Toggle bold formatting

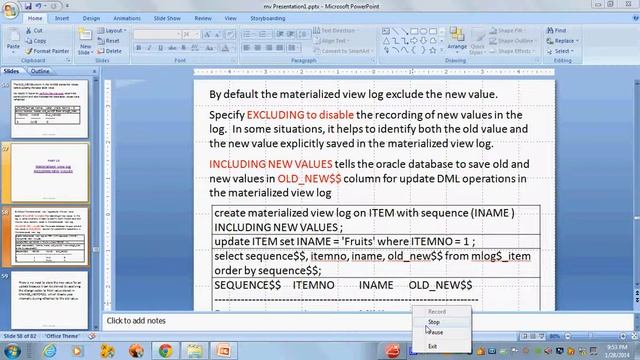[x=139, y=48]
